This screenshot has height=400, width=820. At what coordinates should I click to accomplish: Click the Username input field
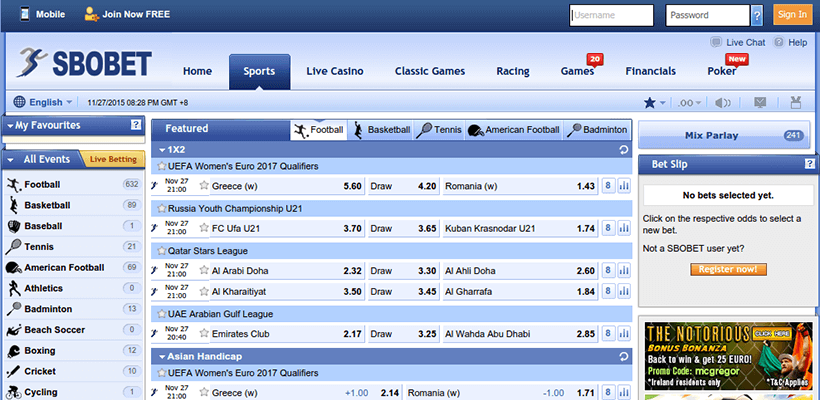611,15
